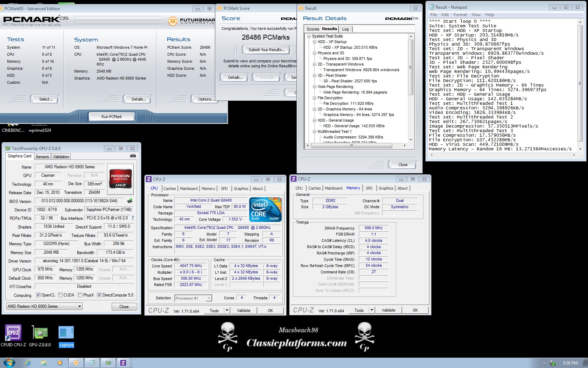588x368 pixels.
Task: Toggle the OpenCL checkbox in GPU-Z
Action: tap(38, 295)
